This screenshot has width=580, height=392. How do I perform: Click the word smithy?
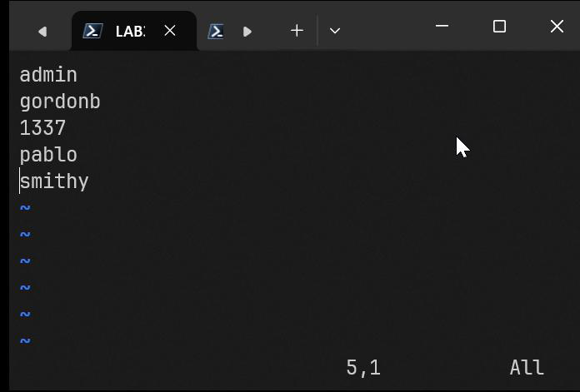point(54,181)
